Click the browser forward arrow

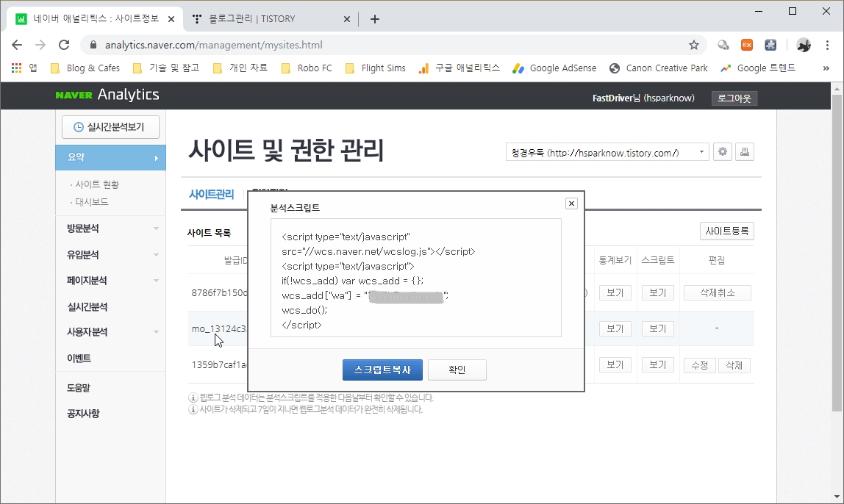(40, 45)
